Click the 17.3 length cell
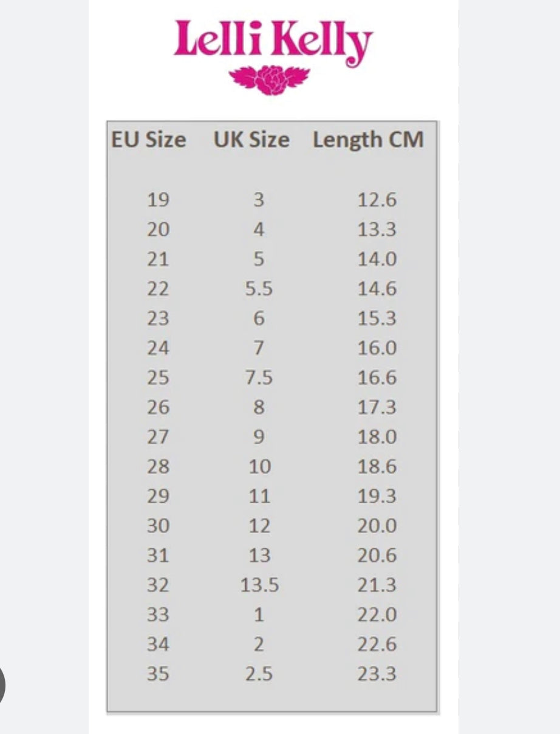The image size is (560, 734). pos(377,407)
